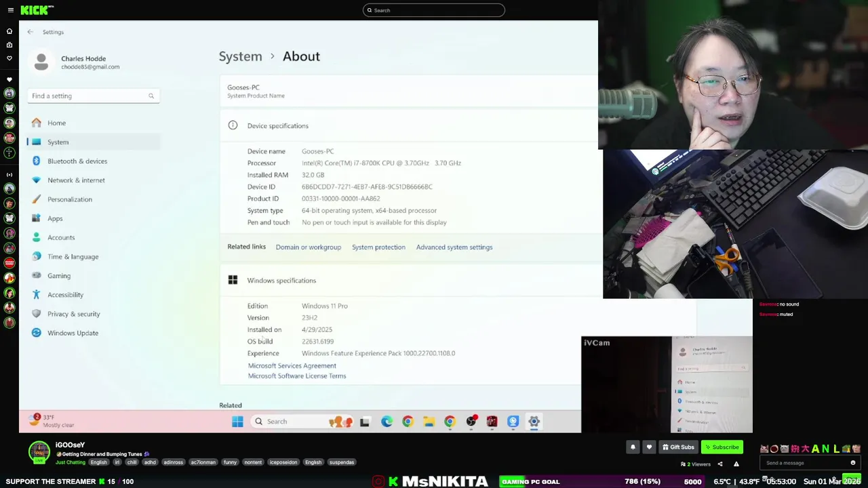Viewport: 868px width, 488px height.
Task: Select the adinross stream tag
Action: [x=173, y=462]
